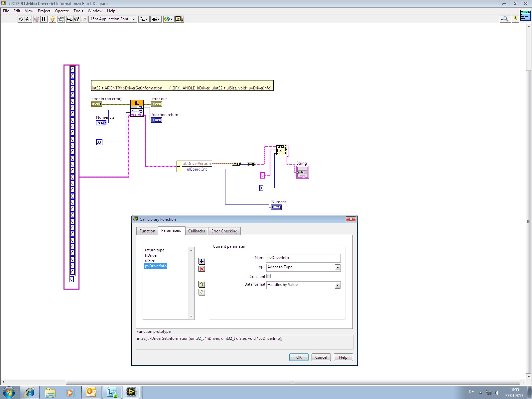Toggle Highlight Execution light bulb
Image resolution: width=532 pixels, height=399 pixels.
(x=52, y=19)
